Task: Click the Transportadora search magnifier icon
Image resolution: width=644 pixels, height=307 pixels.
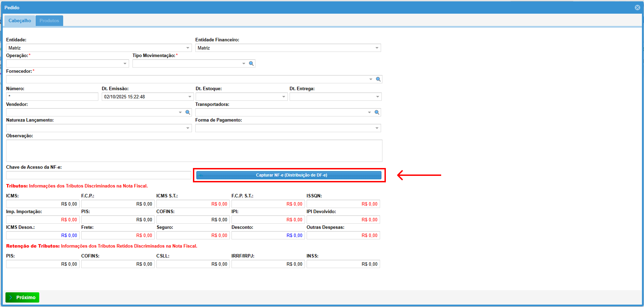Action: pyautogui.click(x=377, y=112)
